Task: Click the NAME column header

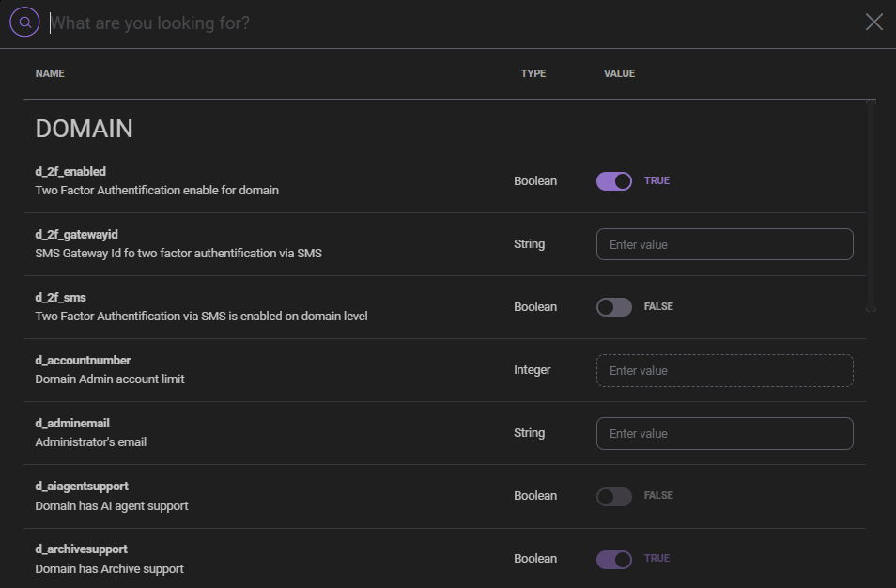Action: tap(49, 73)
